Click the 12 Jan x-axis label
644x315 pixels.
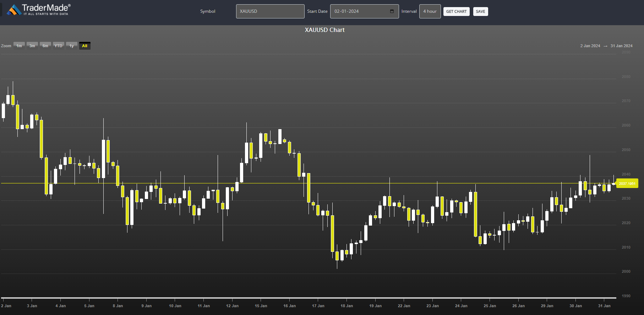tap(233, 306)
